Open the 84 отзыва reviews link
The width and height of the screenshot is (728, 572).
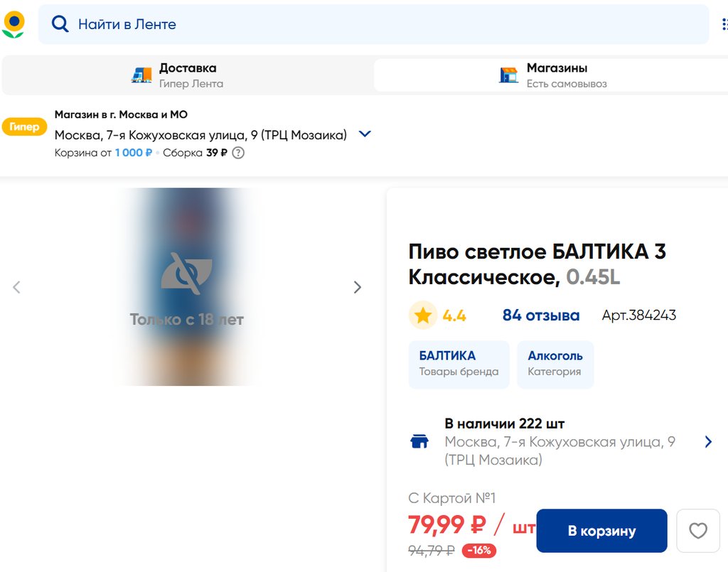coord(540,315)
